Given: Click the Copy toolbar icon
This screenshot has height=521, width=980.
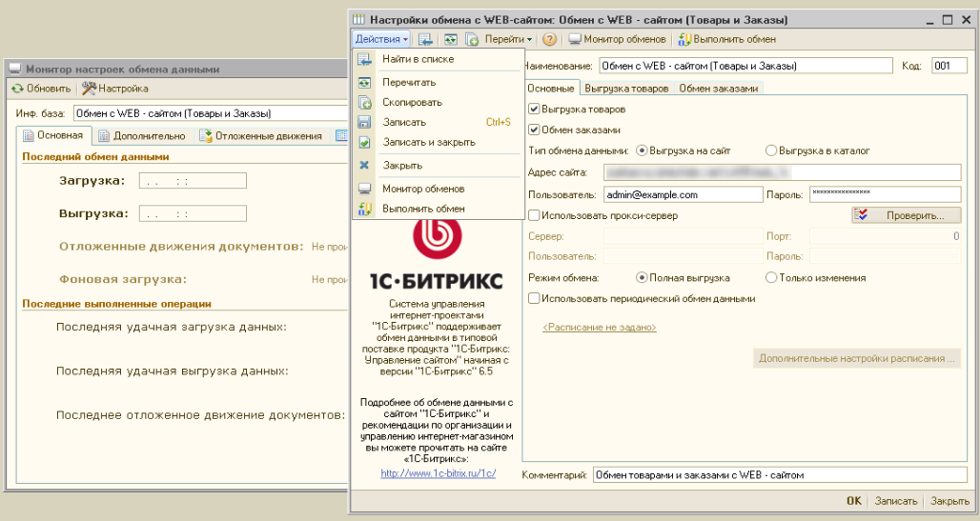Looking at the screenshot, I should tap(472, 39).
